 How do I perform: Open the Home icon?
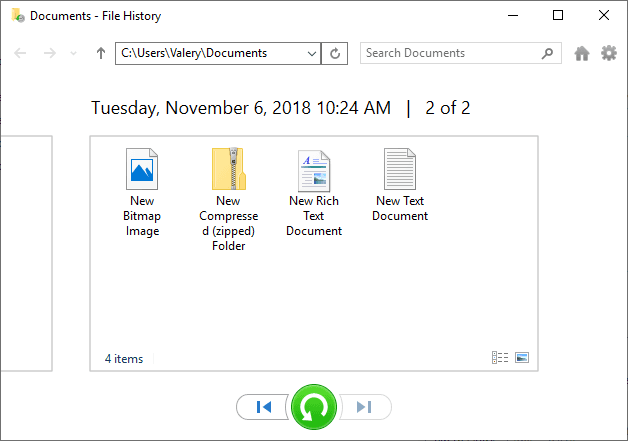pyautogui.click(x=582, y=53)
